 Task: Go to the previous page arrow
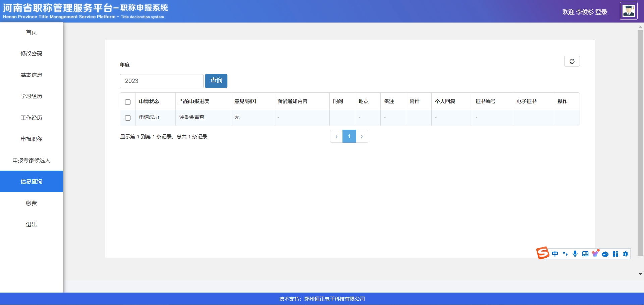coord(336,136)
